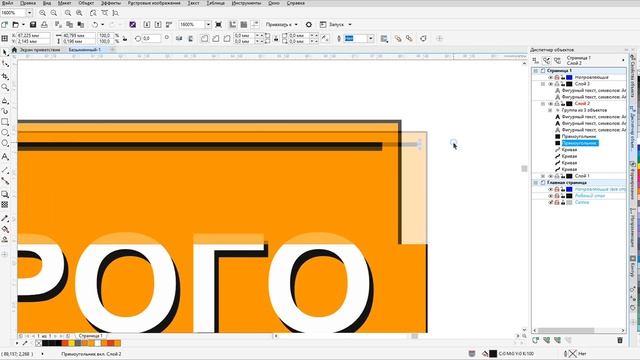
Task: Click the Home icon of welcome screen tab
Action: (x=14, y=50)
